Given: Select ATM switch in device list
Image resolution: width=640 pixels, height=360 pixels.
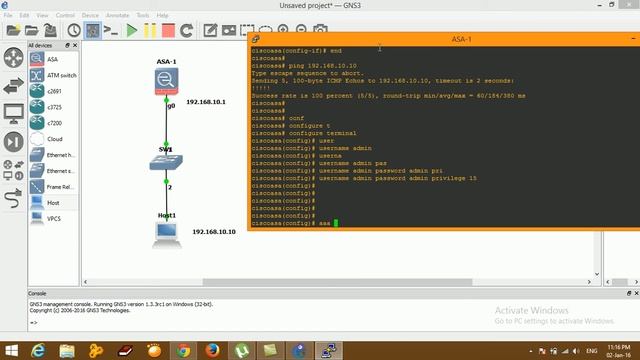Looking at the screenshot, I should pyautogui.click(x=53, y=75).
